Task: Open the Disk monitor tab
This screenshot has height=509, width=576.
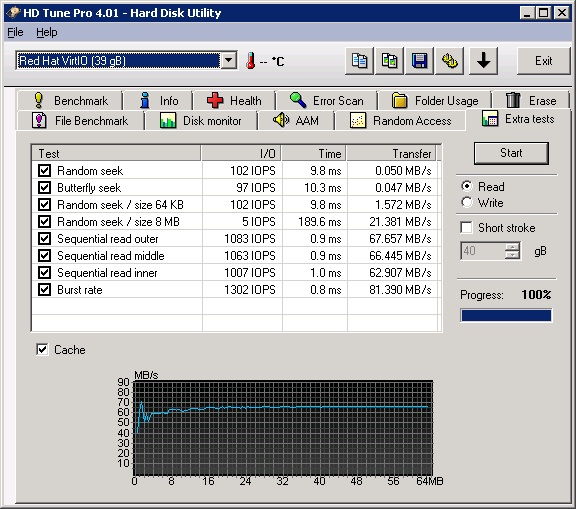Action: tap(201, 120)
